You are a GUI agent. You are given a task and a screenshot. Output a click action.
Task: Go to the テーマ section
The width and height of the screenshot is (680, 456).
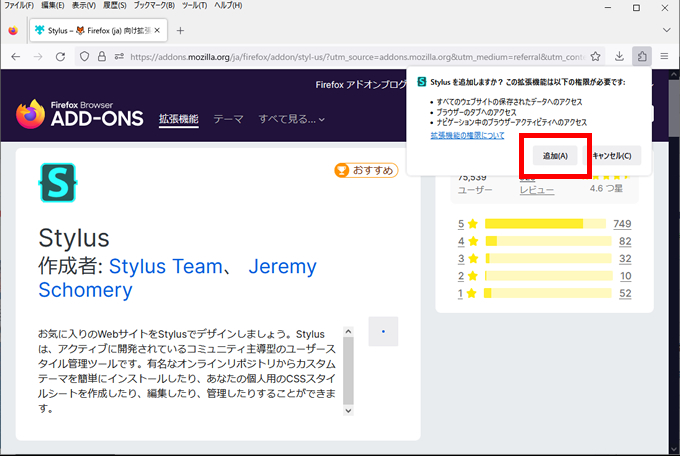pos(228,119)
